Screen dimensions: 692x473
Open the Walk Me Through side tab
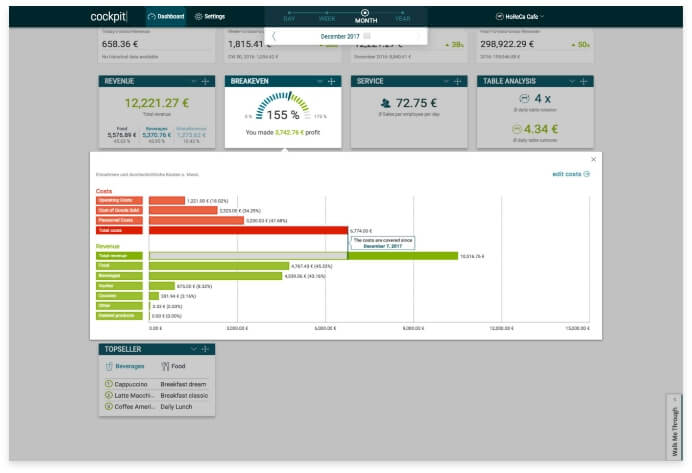[x=675, y=426]
